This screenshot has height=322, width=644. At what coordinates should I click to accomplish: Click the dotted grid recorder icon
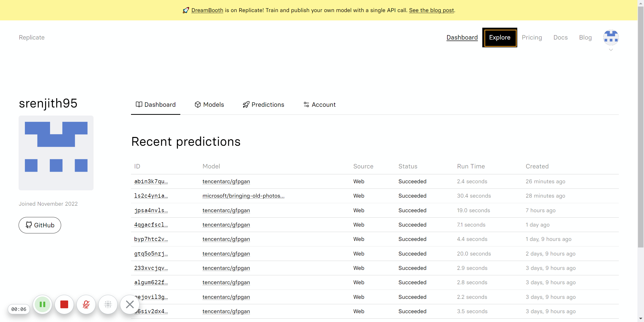[108, 304]
